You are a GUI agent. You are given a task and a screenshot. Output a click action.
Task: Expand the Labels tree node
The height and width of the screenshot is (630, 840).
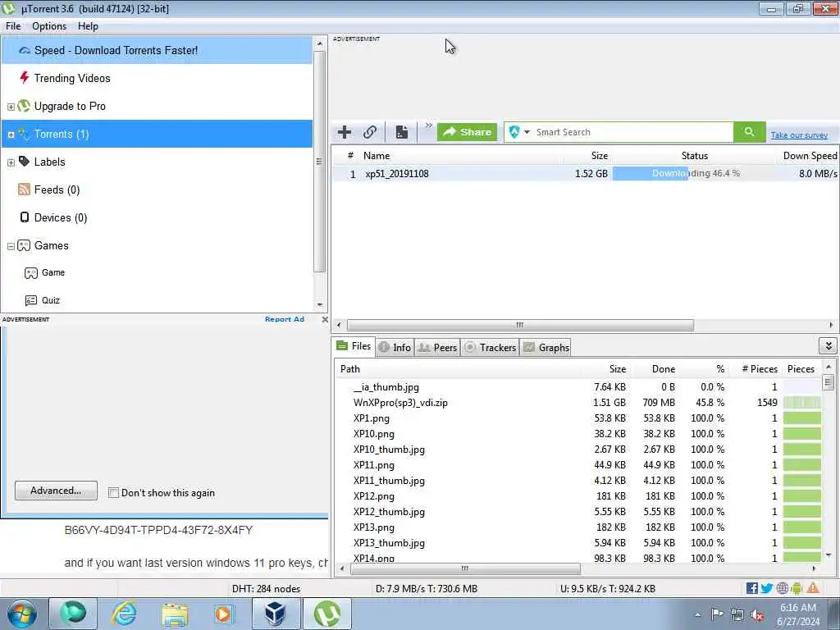pos(11,162)
